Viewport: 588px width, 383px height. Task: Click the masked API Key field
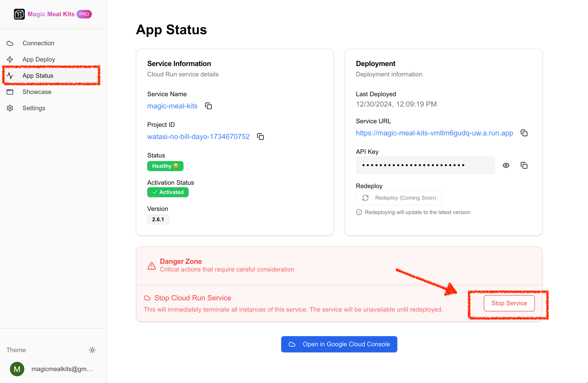click(x=425, y=165)
